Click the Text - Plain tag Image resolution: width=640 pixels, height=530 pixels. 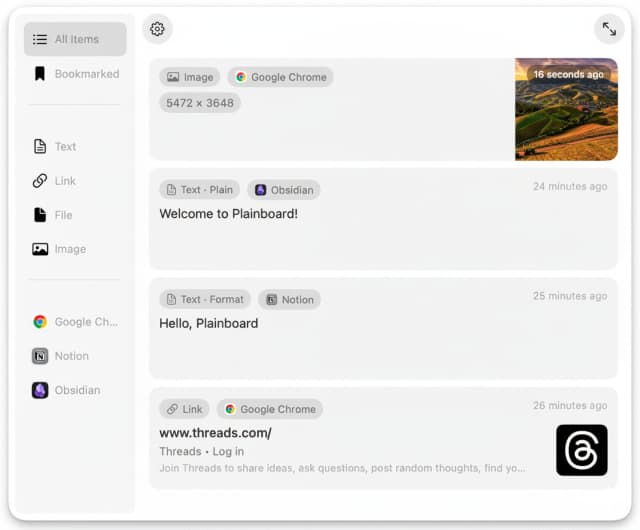pyautogui.click(x=200, y=190)
